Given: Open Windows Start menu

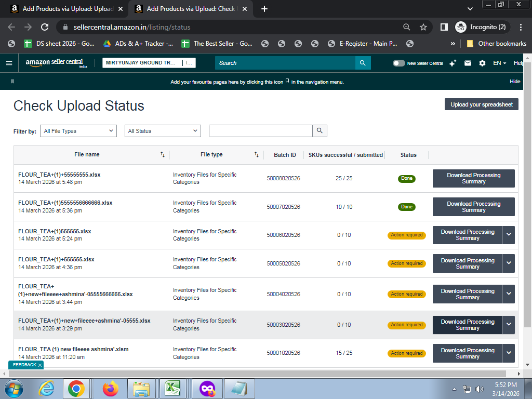Looking at the screenshot, I should [14, 389].
